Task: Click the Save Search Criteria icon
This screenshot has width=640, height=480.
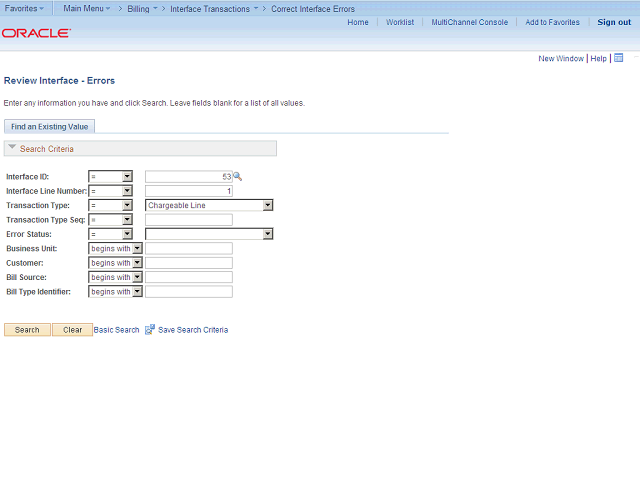Action: pyautogui.click(x=150, y=329)
